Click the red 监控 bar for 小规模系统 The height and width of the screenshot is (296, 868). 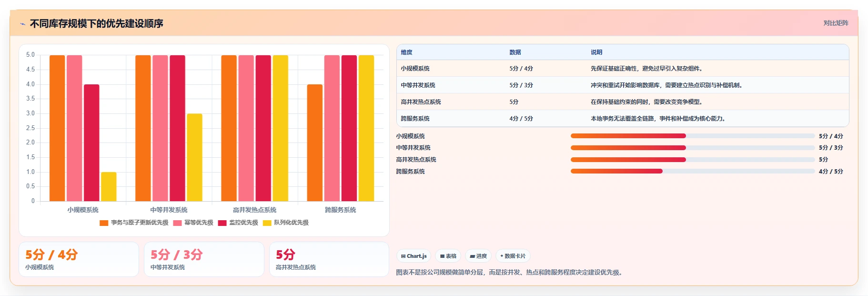pos(91,143)
